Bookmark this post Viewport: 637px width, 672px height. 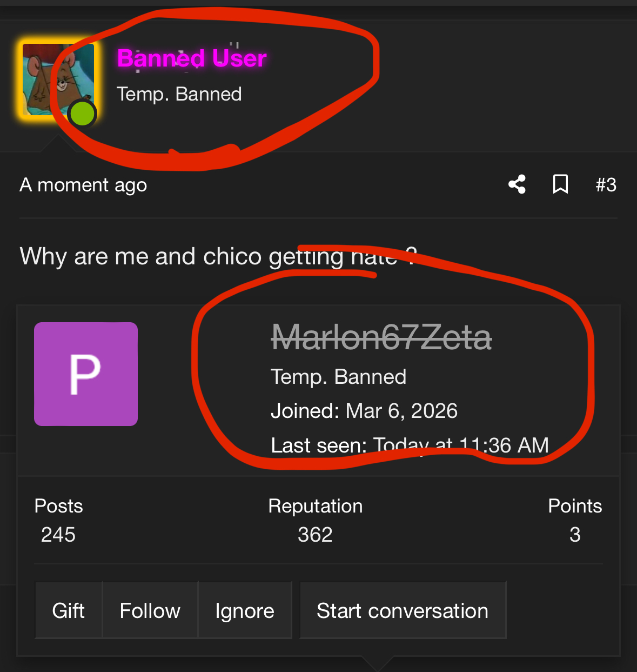coord(560,184)
